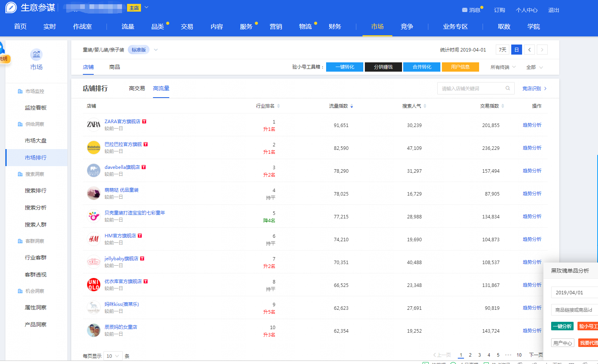Click the HM shop logo
598x364 pixels.
[x=94, y=239]
